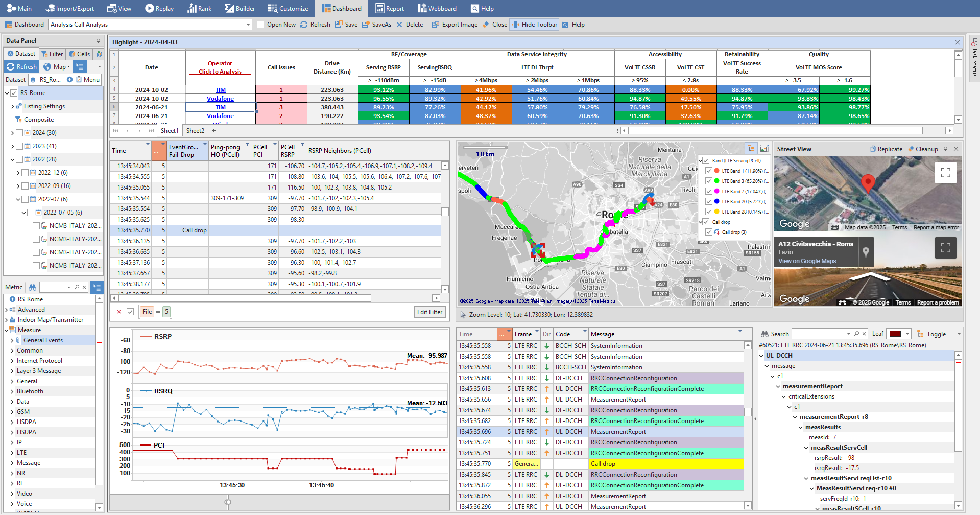Click the Hide Toolbar icon
This screenshot has height=515, width=980.
(x=515, y=25)
